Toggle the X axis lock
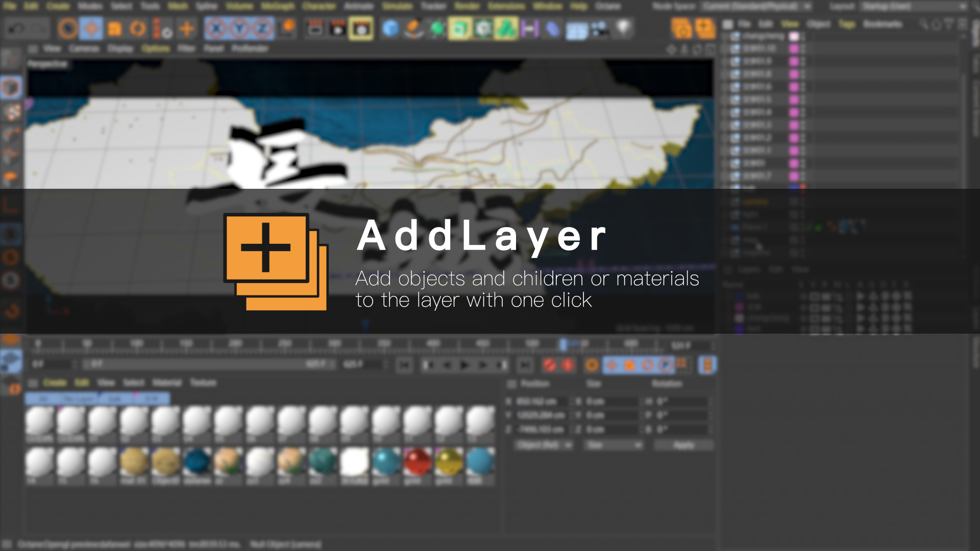Screen dimensions: 980x551 coord(216,29)
